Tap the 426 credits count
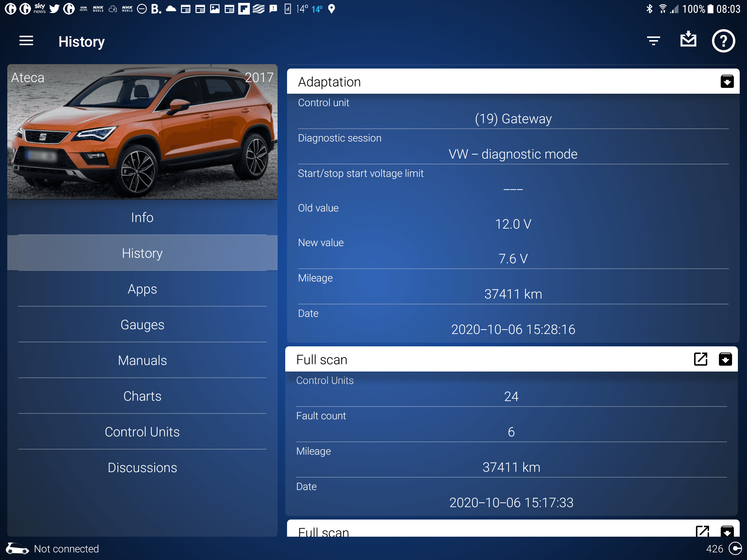The width and height of the screenshot is (747, 560). click(715, 549)
